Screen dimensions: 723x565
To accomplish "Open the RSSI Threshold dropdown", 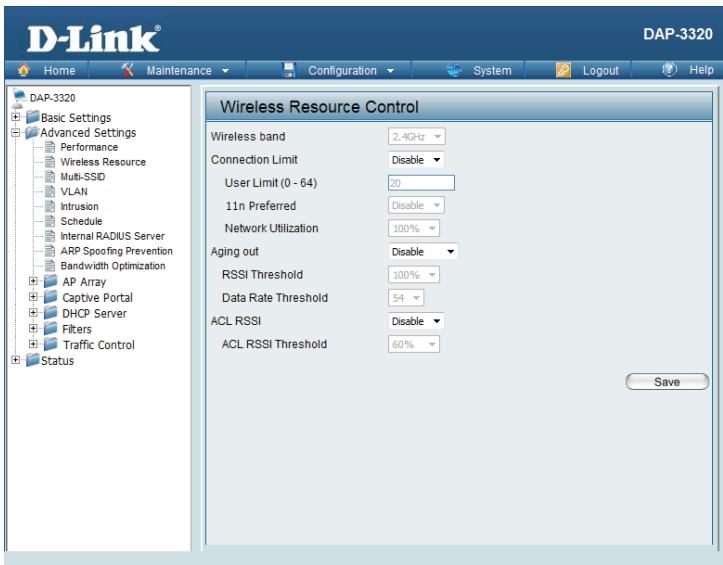I will (414, 275).
